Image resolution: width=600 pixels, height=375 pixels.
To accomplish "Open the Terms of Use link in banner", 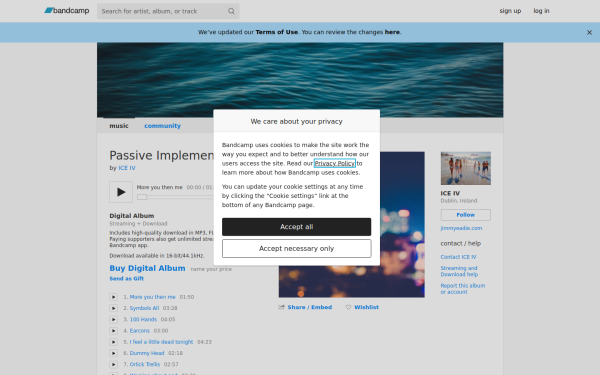I will pos(277,32).
